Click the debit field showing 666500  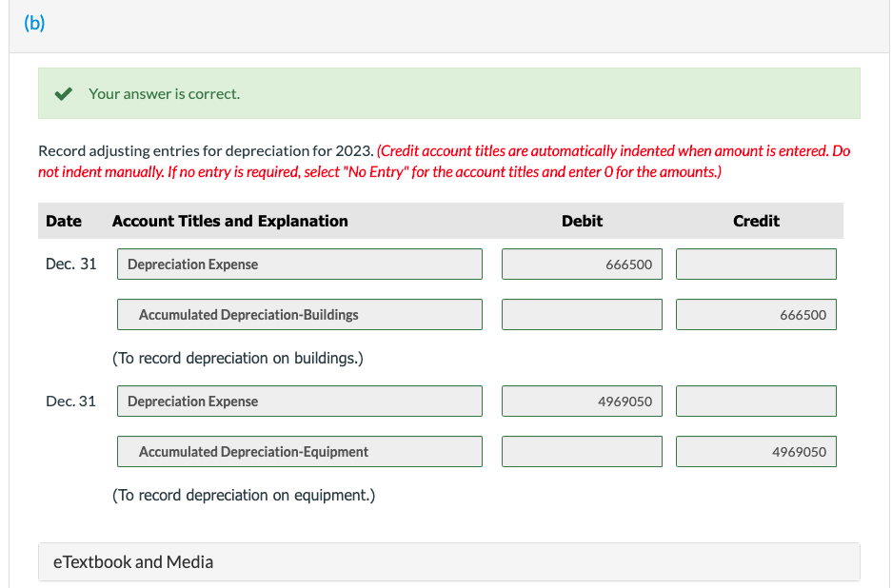point(582,264)
